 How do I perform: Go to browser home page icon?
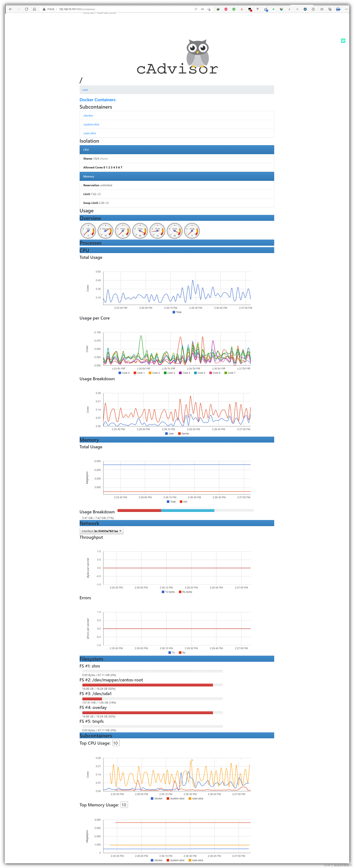click(34, 9)
